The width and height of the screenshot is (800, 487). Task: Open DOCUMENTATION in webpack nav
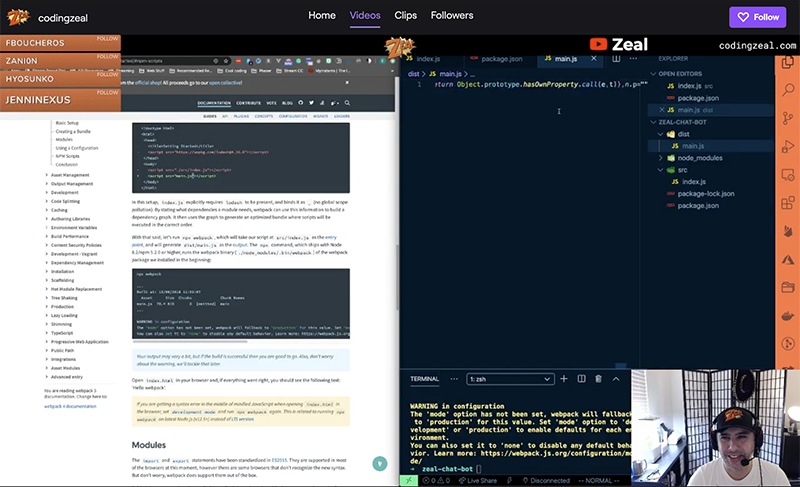[214, 103]
